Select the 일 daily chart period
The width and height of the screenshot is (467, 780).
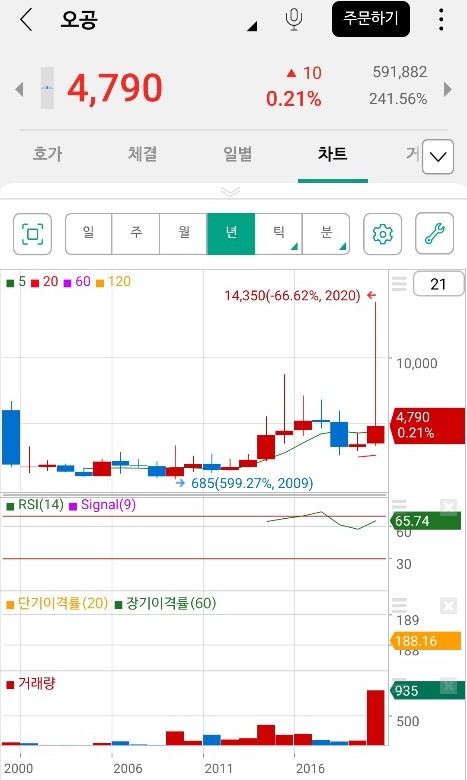[88, 233]
